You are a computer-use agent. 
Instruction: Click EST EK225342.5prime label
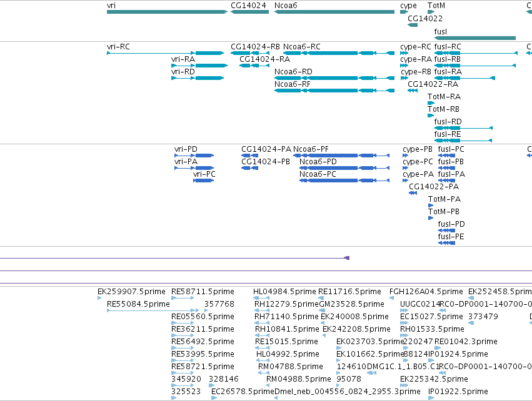(x=434, y=379)
